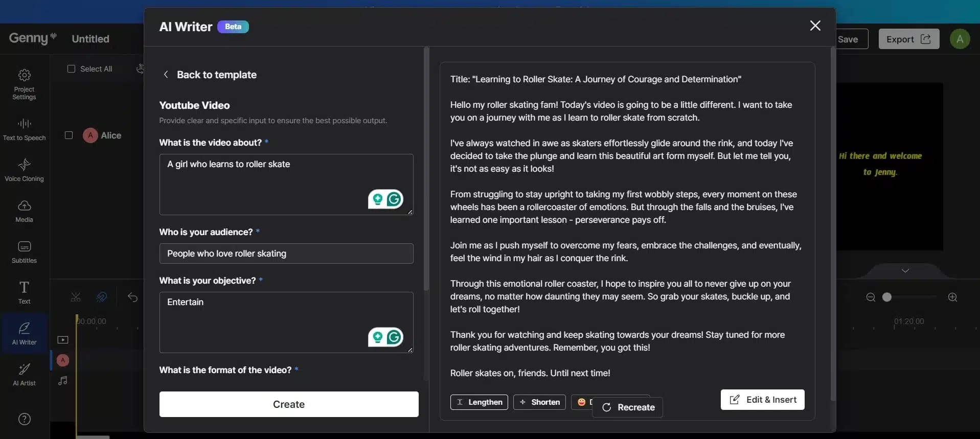This screenshot has height=439, width=980.
Task: Click the 'What is your objective' text area
Action: [286, 322]
